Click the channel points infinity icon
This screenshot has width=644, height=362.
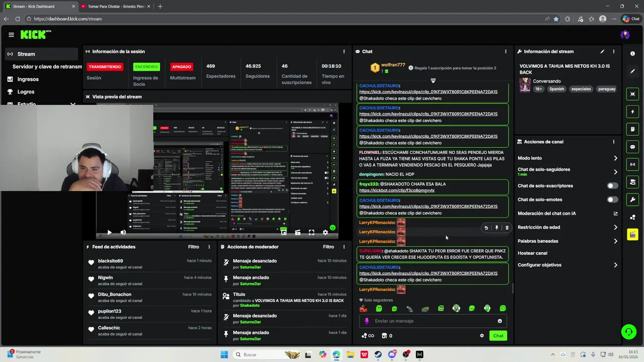(368, 336)
